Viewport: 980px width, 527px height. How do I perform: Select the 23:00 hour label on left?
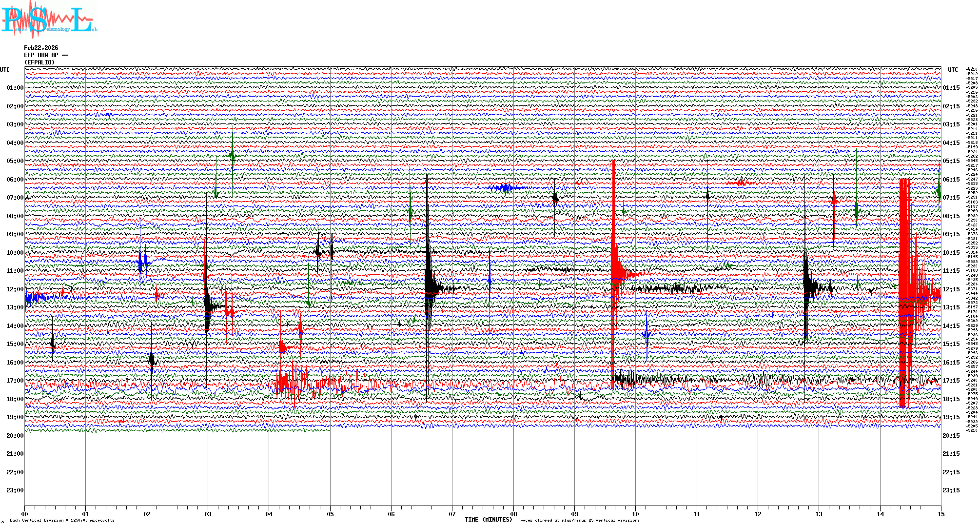[15, 490]
